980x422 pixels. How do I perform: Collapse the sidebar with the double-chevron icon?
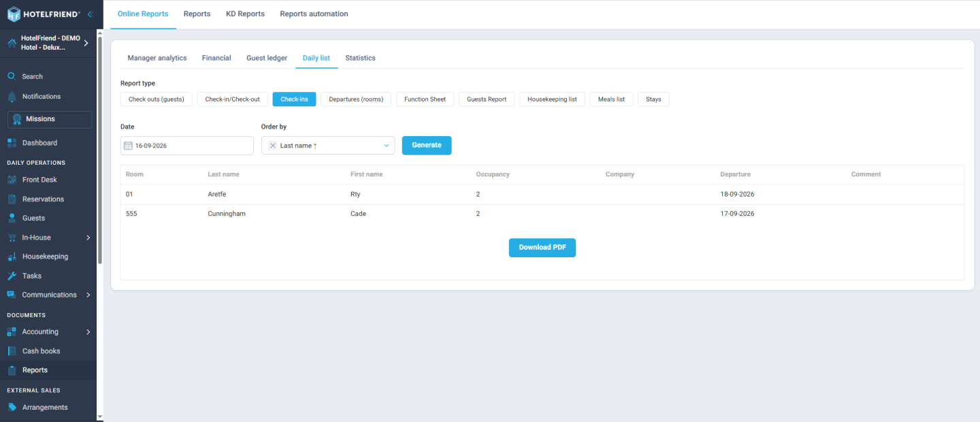[x=90, y=14]
